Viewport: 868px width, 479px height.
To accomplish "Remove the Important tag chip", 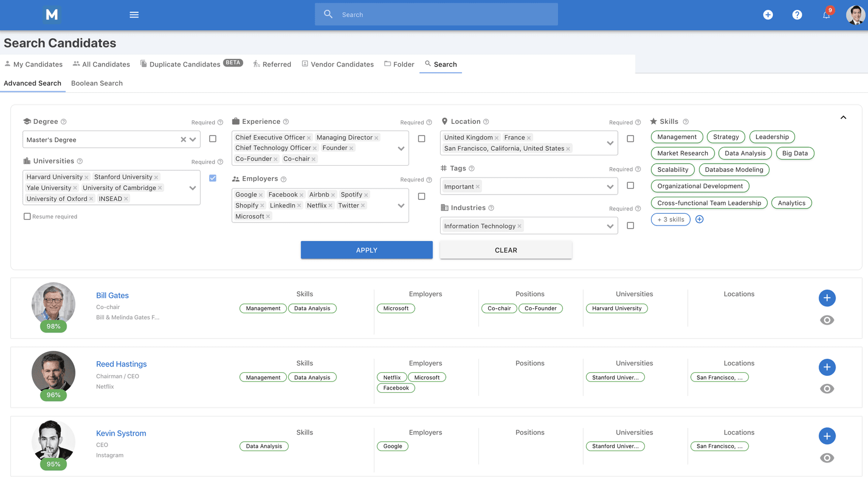I will pos(477,187).
